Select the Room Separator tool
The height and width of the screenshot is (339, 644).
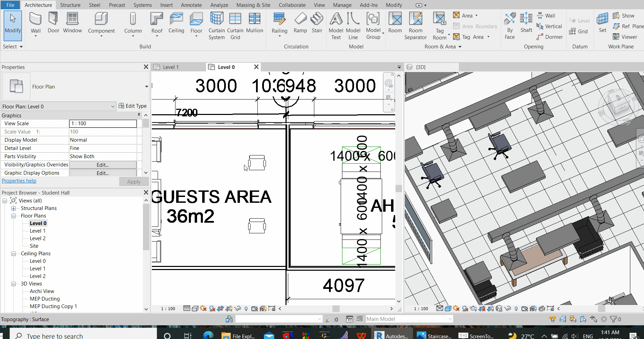(x=415, y=26)
